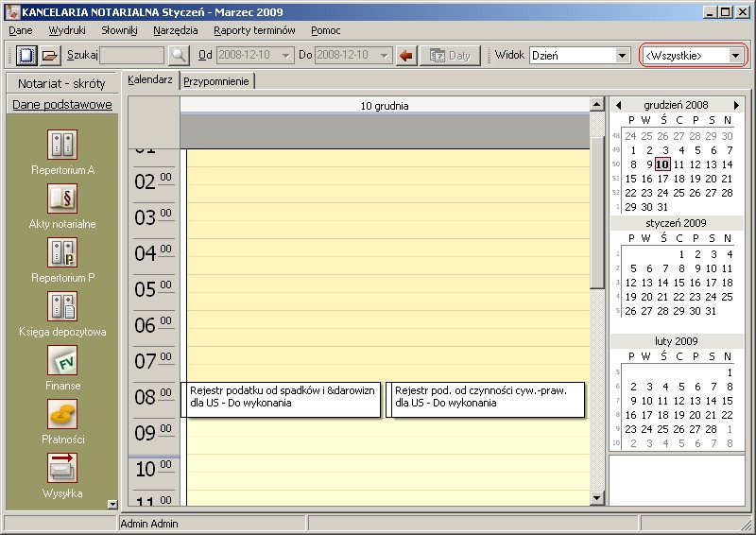Image resolution: width=756 pixels, height=535 pixels.
Task: Click the magnifier search icon
Action: coord(178,56)
